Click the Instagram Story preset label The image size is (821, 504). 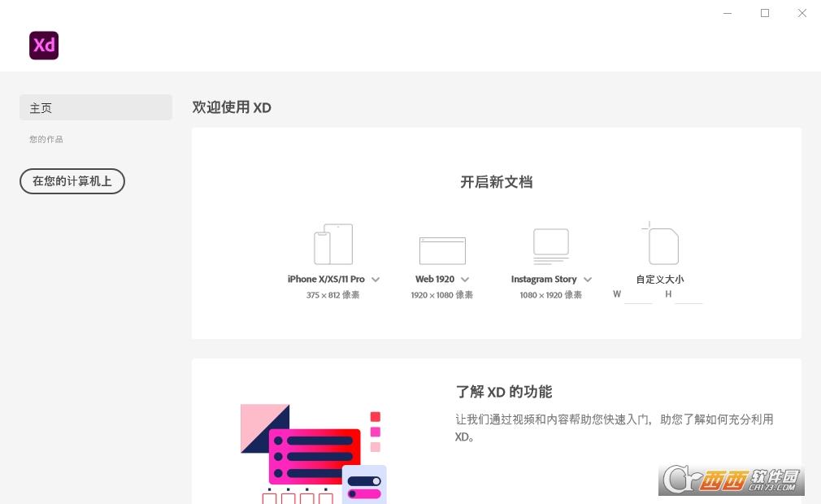(x=543, y=279)
